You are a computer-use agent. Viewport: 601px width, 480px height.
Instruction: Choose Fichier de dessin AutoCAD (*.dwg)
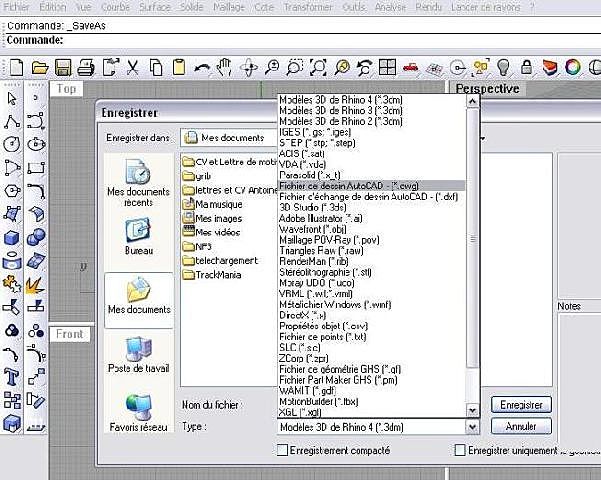click(x=371, y=186)
